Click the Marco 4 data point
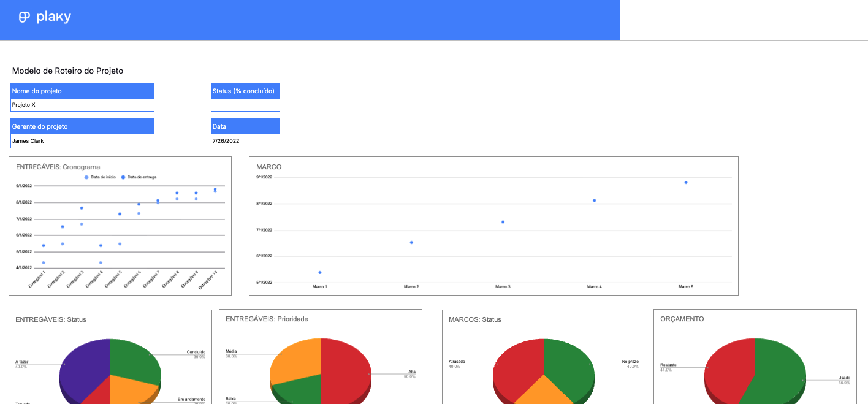Viewport: 868px width, 404px height. coord(595,200)
